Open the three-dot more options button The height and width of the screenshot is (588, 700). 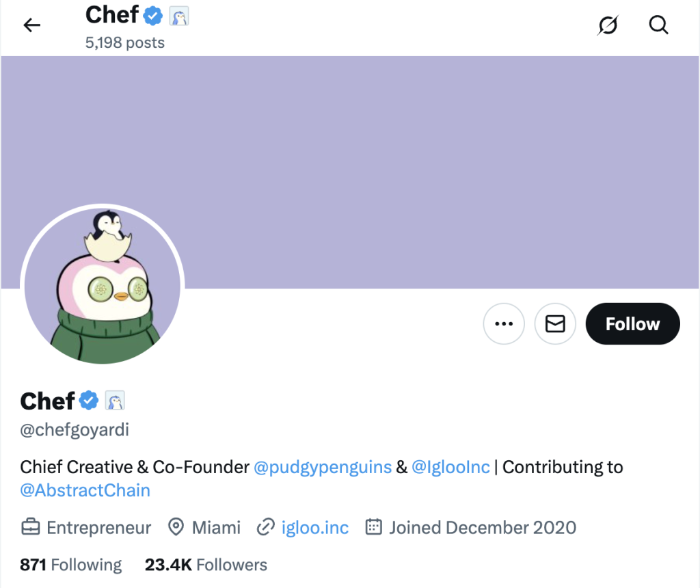[504, 324]
